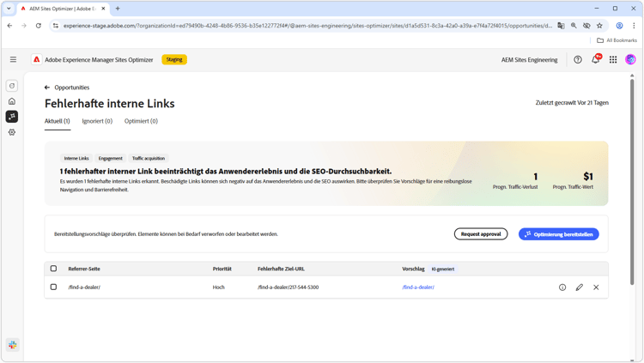
Task: Open the help question mark icon
Action: [578, 59]
